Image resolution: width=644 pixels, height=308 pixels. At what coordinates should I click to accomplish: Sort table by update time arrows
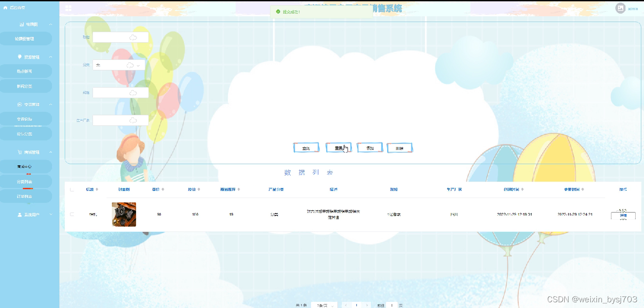pyautogui.click(x=583, y=189)
